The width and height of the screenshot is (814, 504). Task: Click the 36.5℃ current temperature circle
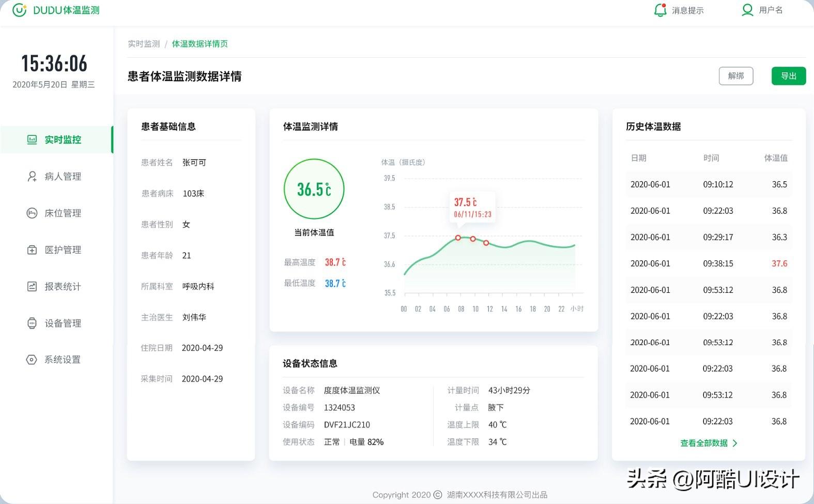click(x=314, y=189)
